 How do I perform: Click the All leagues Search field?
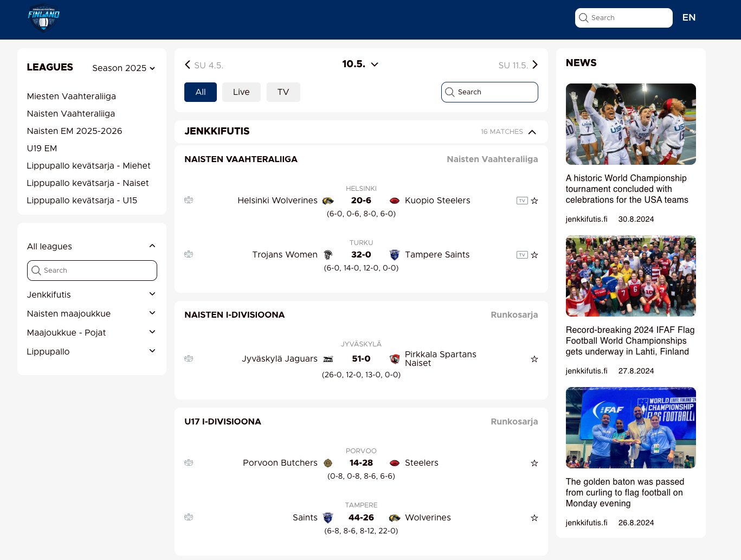coord(92,271)
